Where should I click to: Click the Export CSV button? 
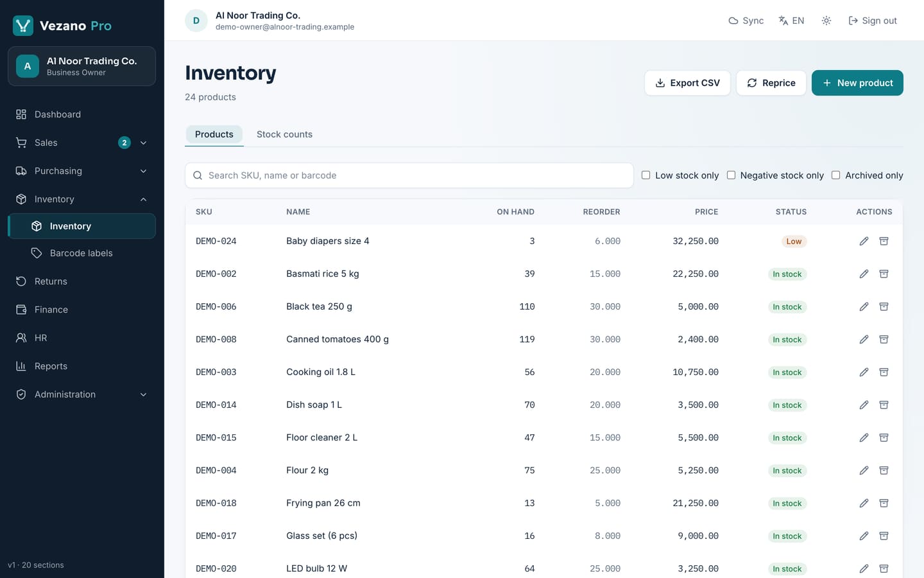coord(687,83)
